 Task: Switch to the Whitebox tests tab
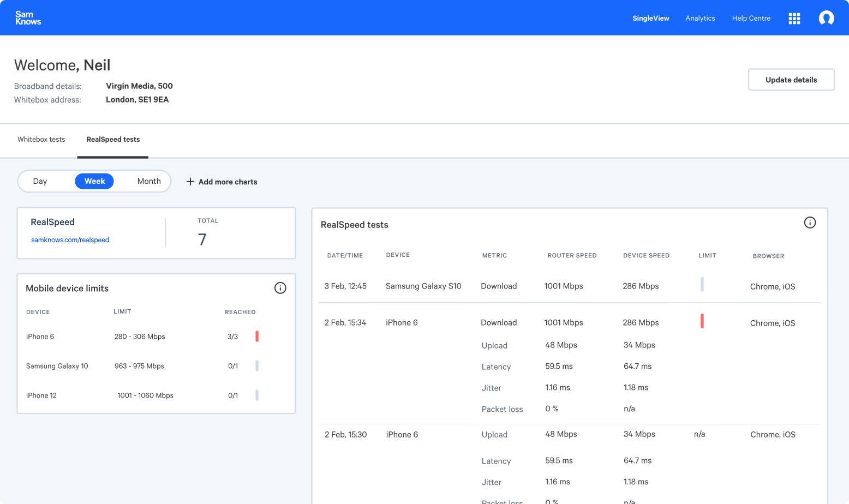coord(41,140)
